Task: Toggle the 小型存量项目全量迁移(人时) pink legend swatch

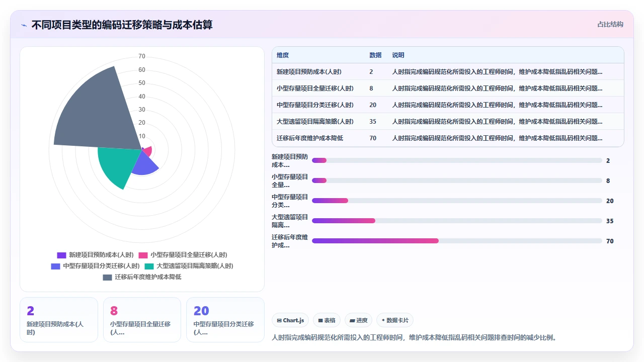Action: (x=143, y=255)
